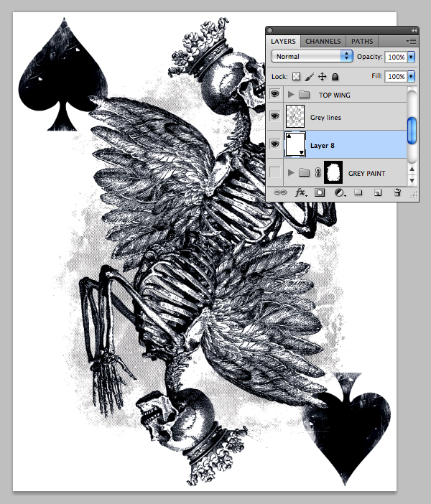Toggle lock position move icon
The width and height of the screenshot is (431, 504).
(x=322, y=77)
